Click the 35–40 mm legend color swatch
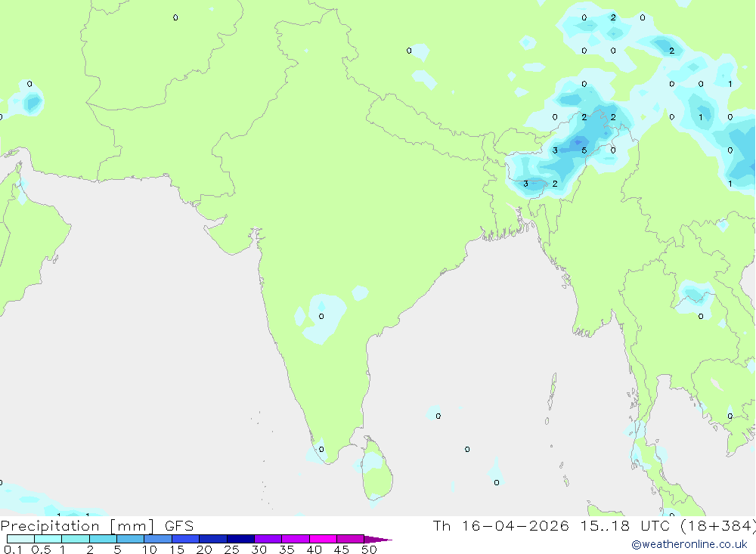The height and width of the screenshot is (554, 756). click(x=296, y=539)
